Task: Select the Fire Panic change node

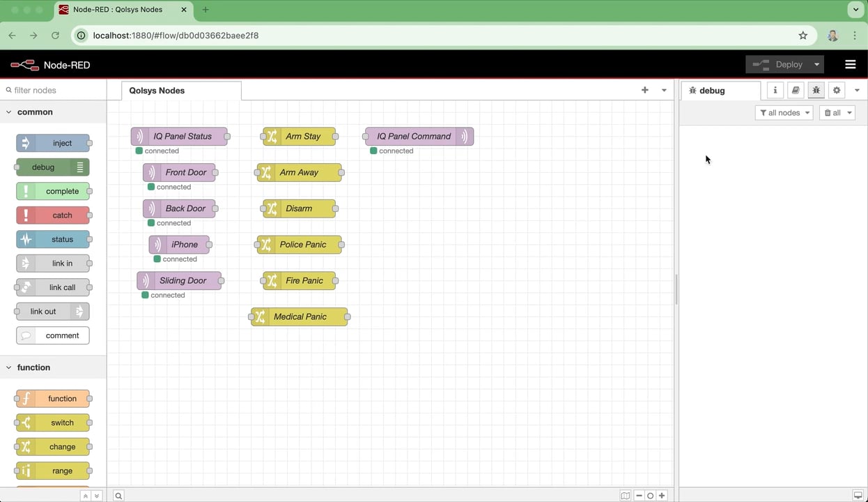Action: tap(300, 281)
